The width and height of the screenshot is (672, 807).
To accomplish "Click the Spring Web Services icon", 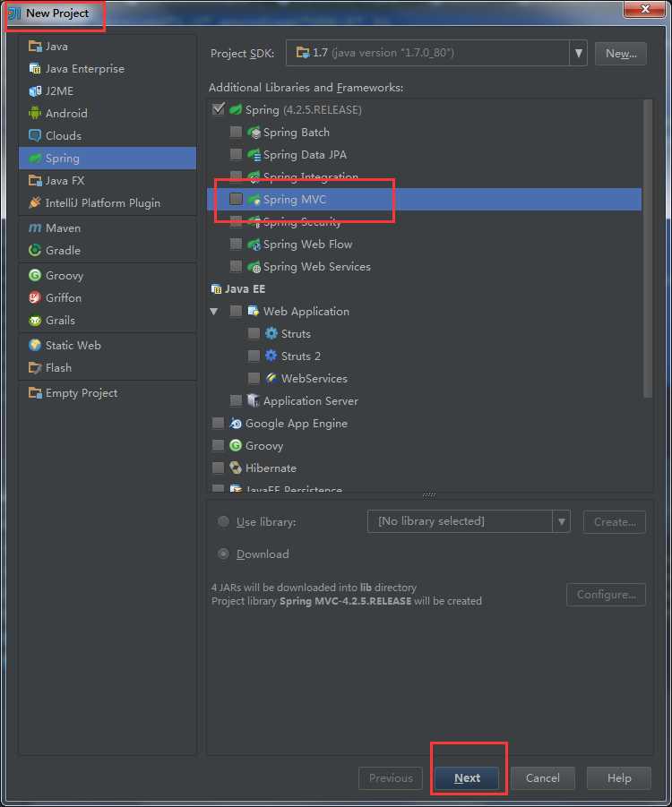I will [254, 267].
